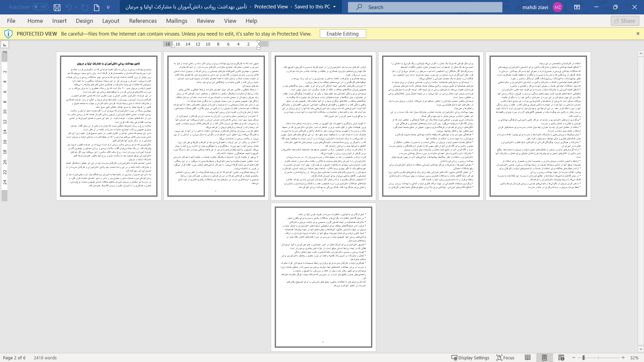
Task: Click 'Page 2 of 6' in status bar
Action: 14,358
